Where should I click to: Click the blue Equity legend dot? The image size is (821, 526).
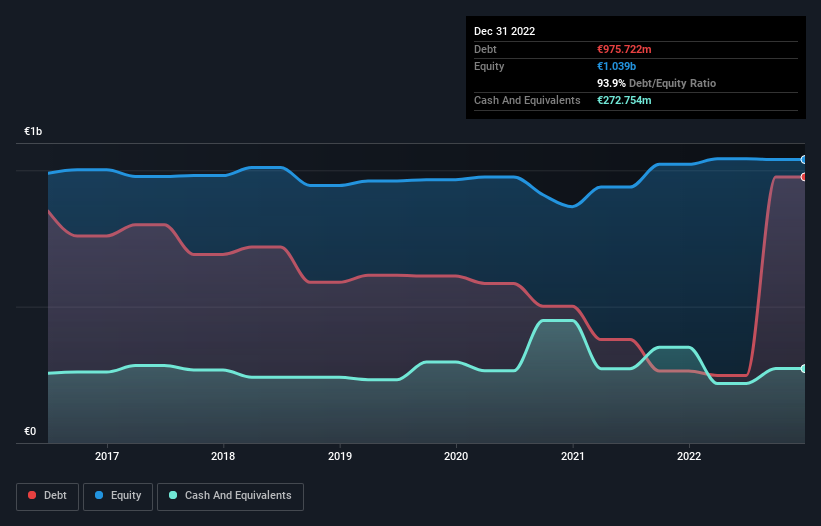99,495
